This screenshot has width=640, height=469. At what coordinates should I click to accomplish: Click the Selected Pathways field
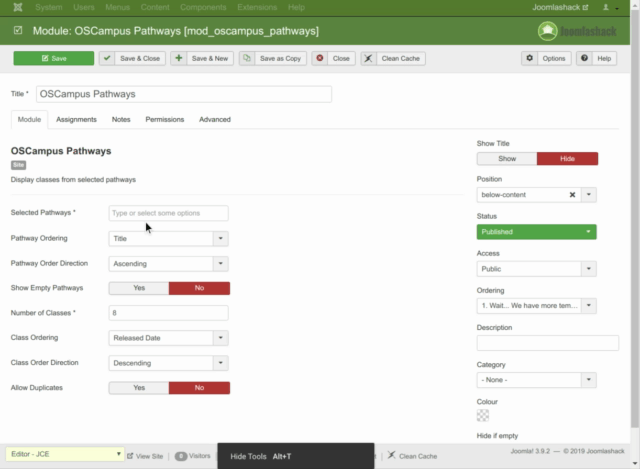[x=168, y=213]
